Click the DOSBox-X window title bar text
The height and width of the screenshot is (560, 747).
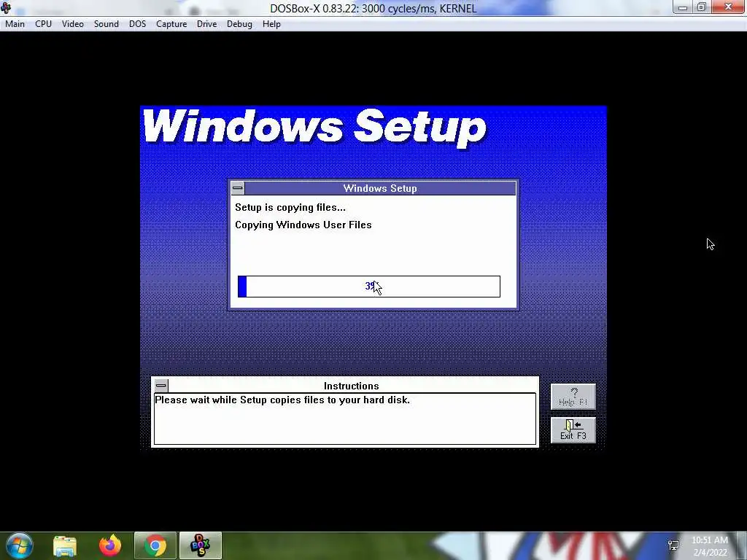click(x=373, y=8)
